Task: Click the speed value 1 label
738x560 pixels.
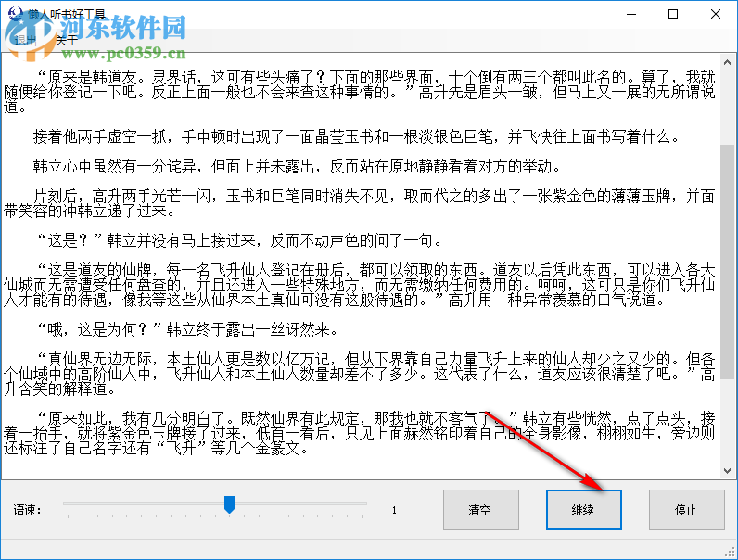Action: click(x=394, y=510)
